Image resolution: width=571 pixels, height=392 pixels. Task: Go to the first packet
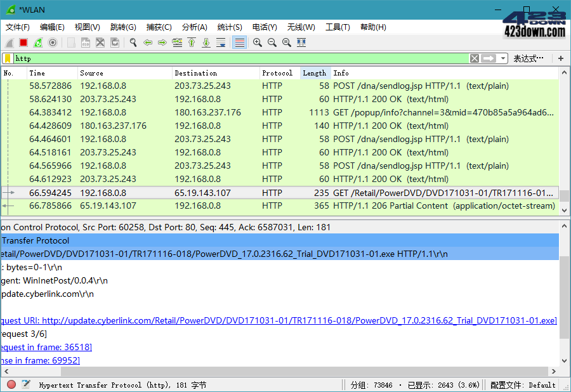pyautogui.click(x=191, y=42)
